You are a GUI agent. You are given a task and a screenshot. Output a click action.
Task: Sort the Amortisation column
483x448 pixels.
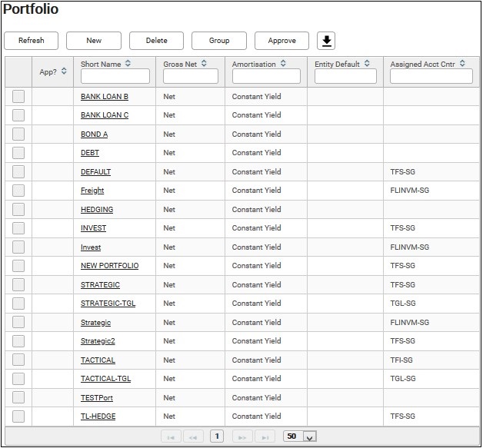(x=283, y=63)
